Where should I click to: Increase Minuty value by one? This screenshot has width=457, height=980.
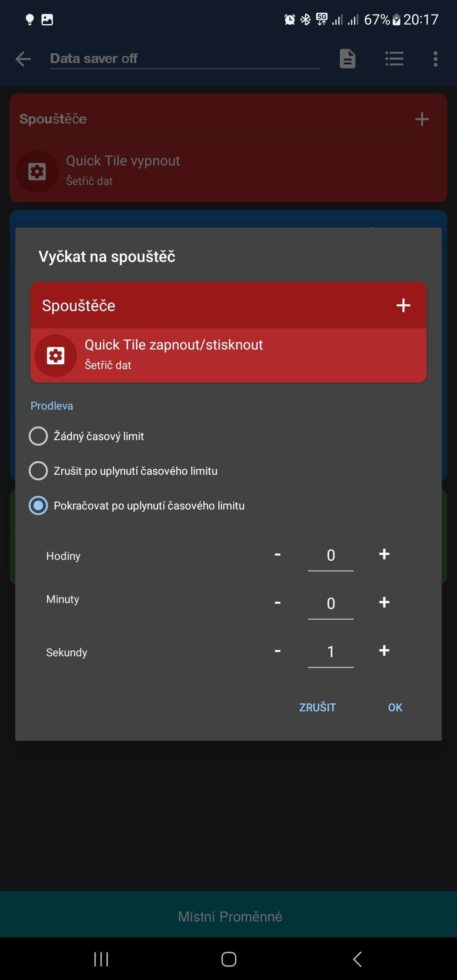click(x=384, y=602)
